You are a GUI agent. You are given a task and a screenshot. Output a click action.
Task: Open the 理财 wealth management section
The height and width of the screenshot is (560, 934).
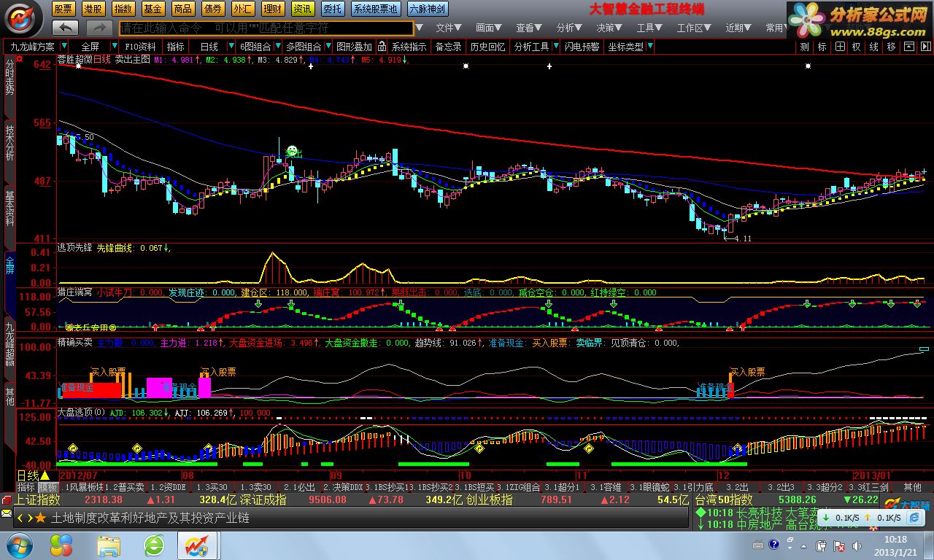coord(272,9)
